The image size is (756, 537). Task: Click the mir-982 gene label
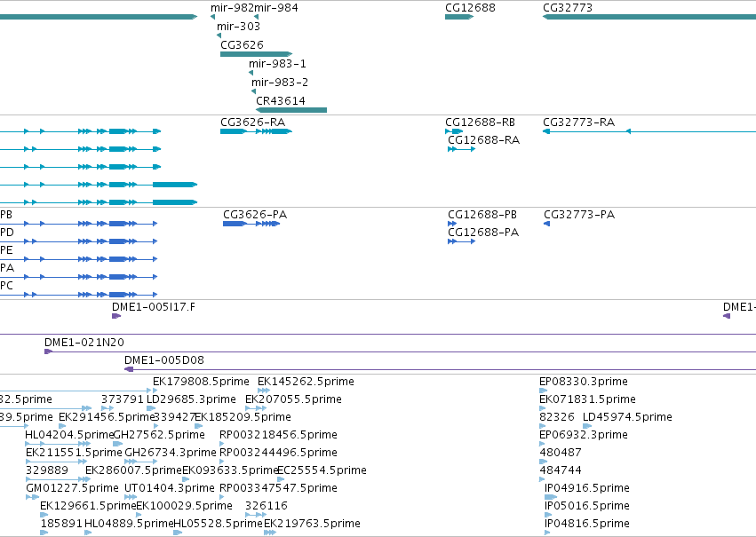pos(232,8)
